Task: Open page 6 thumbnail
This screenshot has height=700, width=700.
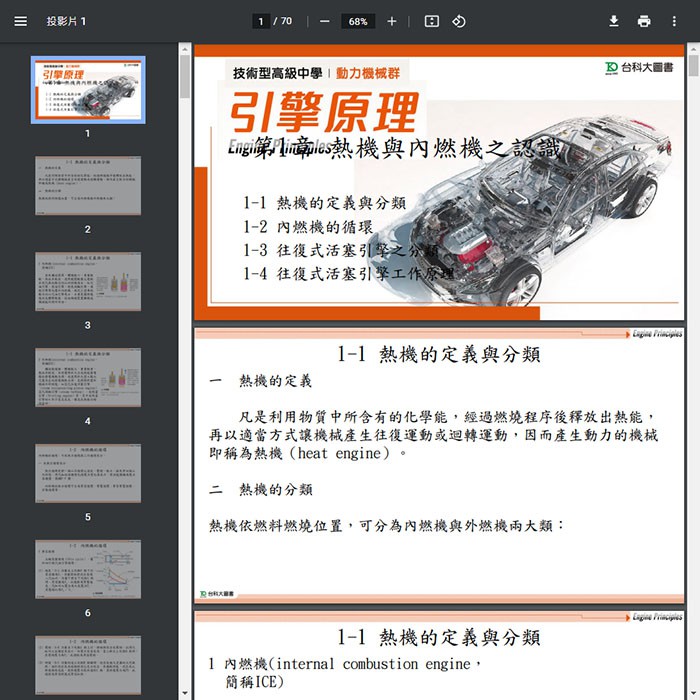Action: tap(88, 569)
